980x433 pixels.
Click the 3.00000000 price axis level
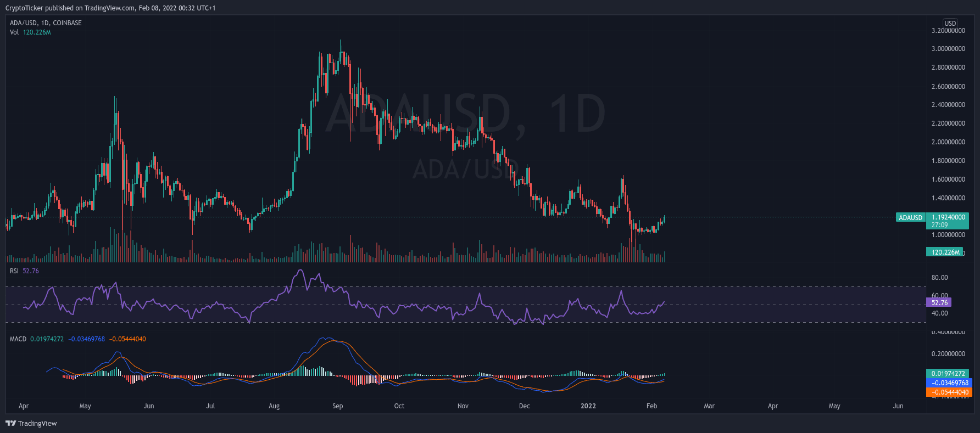[x=948, y=49]
